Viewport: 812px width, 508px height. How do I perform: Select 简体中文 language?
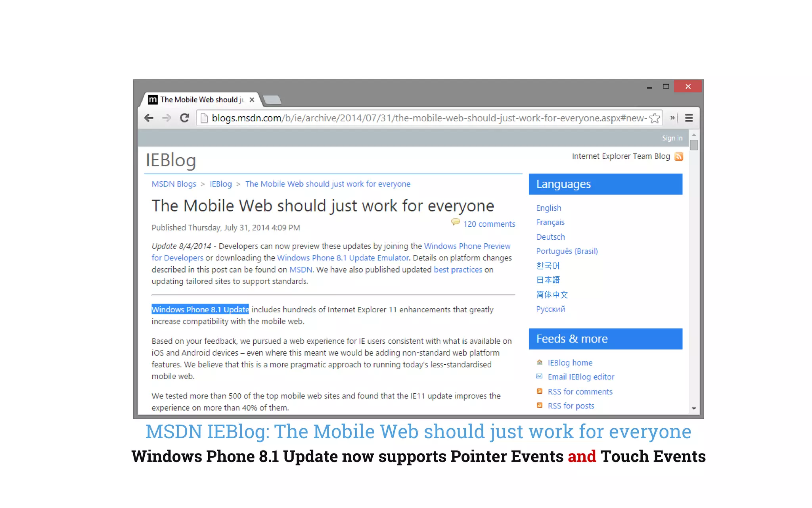pos(552,294)
